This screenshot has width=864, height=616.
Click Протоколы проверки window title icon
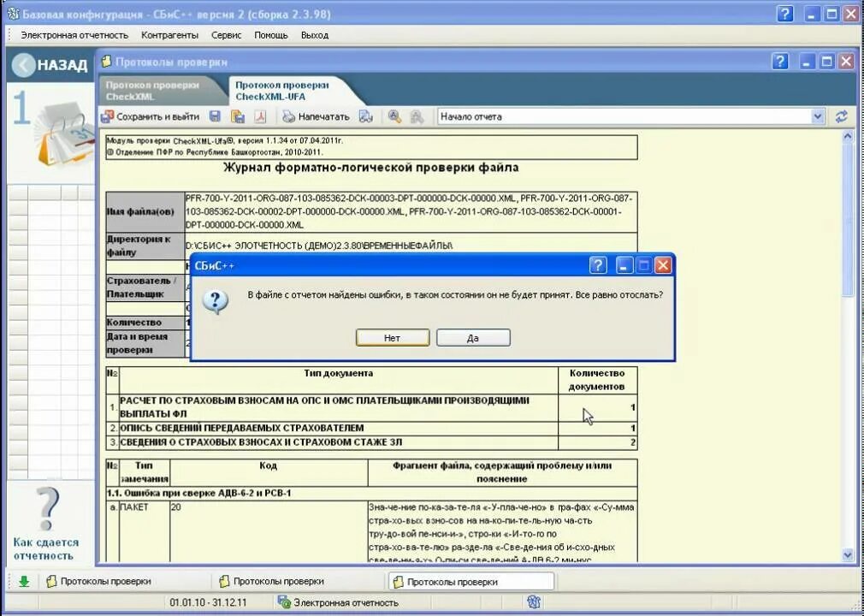(106, 62)
